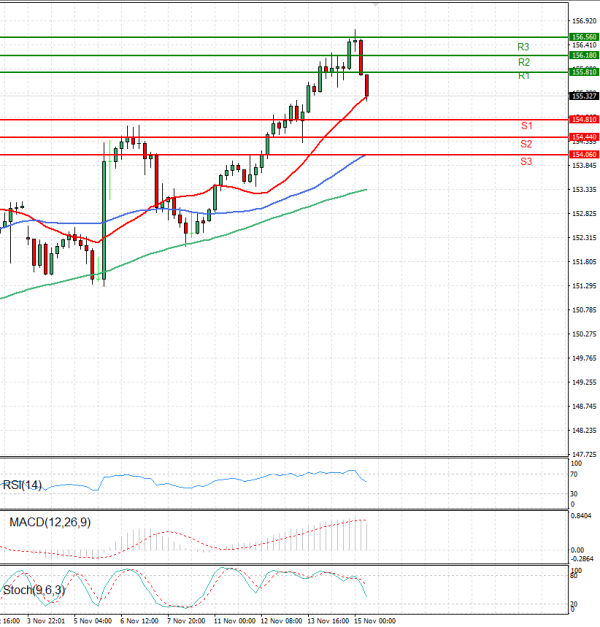Click the red 154.060 price tag

583,155
